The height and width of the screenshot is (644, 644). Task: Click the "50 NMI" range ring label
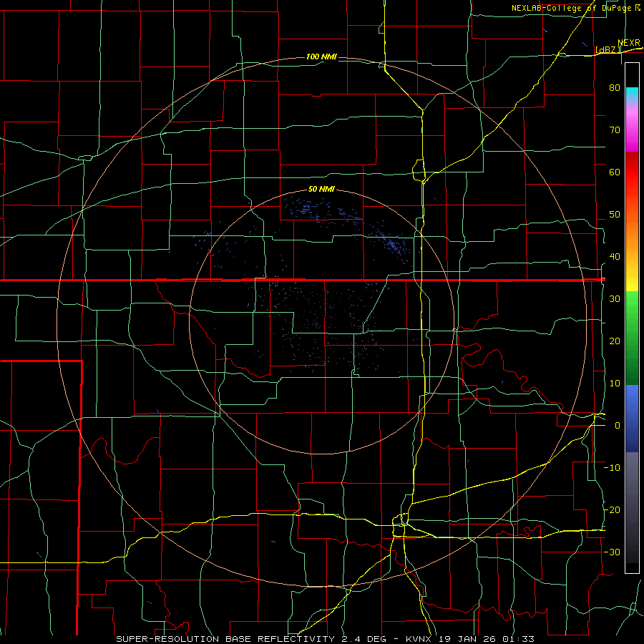click(x=321, y=189)
